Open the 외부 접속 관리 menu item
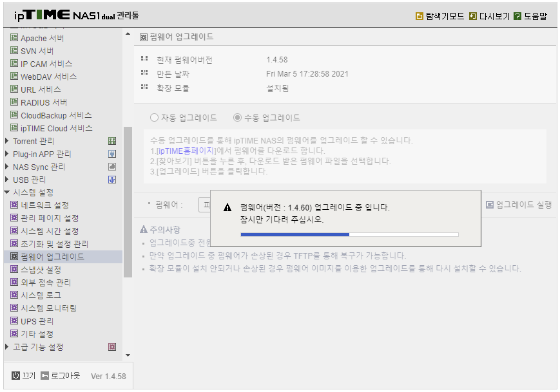560x392 pixels. click(46, 283)
